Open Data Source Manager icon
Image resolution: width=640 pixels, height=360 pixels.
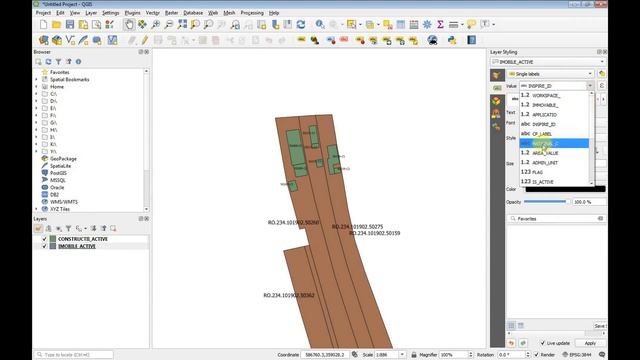(x=43, y=40)
